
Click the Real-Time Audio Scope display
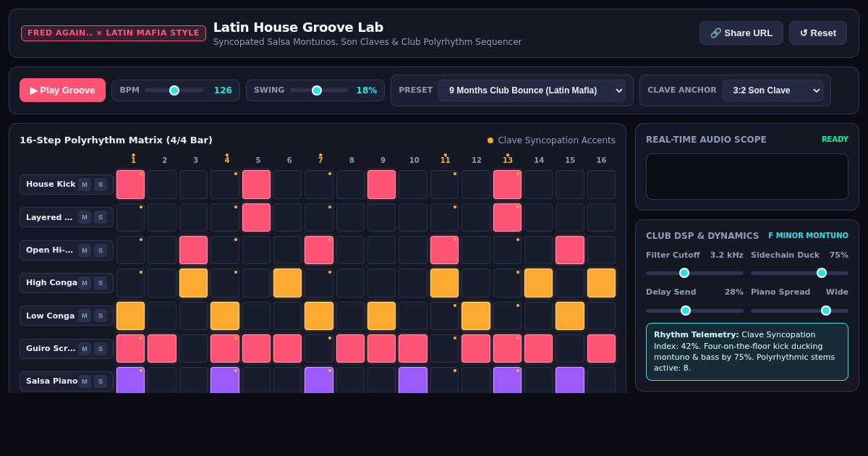tap(747, 177)
